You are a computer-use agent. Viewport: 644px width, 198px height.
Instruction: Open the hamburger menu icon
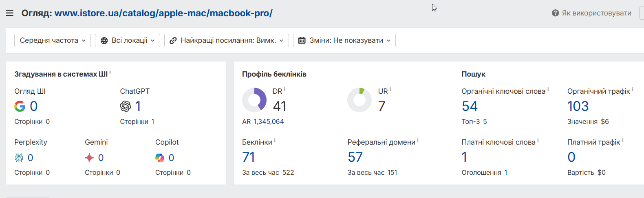point(10,13)
